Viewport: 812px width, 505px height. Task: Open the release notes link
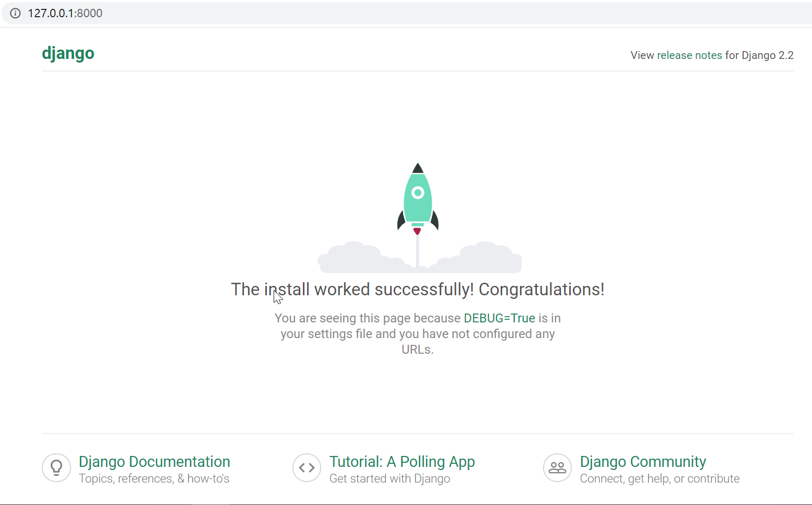tap(689, 55)
